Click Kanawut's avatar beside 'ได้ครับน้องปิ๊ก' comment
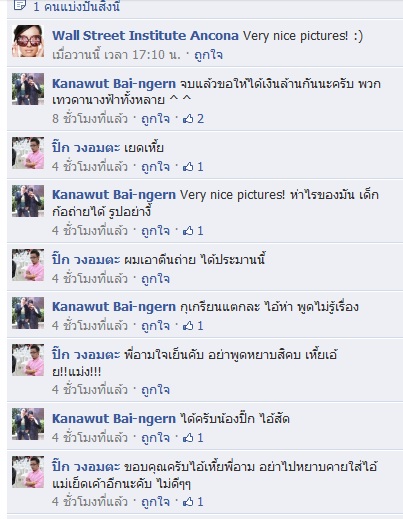Screen dimensions: 403x519 28,424
